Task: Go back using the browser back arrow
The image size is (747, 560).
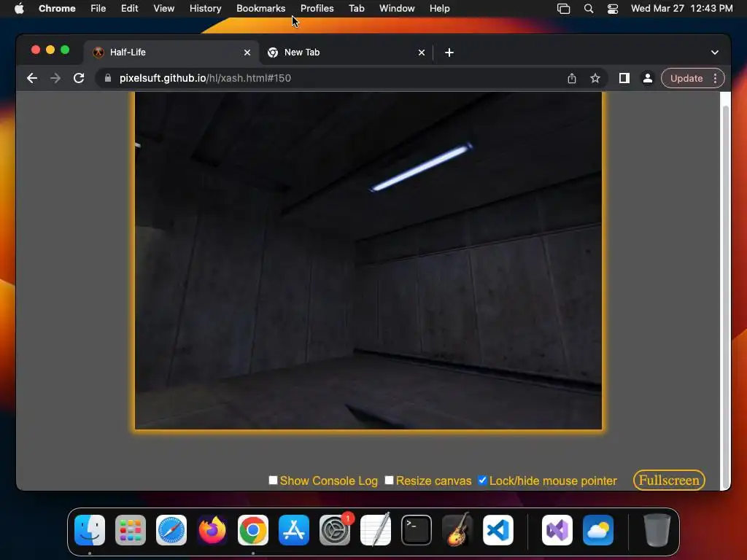Action: 32,78
